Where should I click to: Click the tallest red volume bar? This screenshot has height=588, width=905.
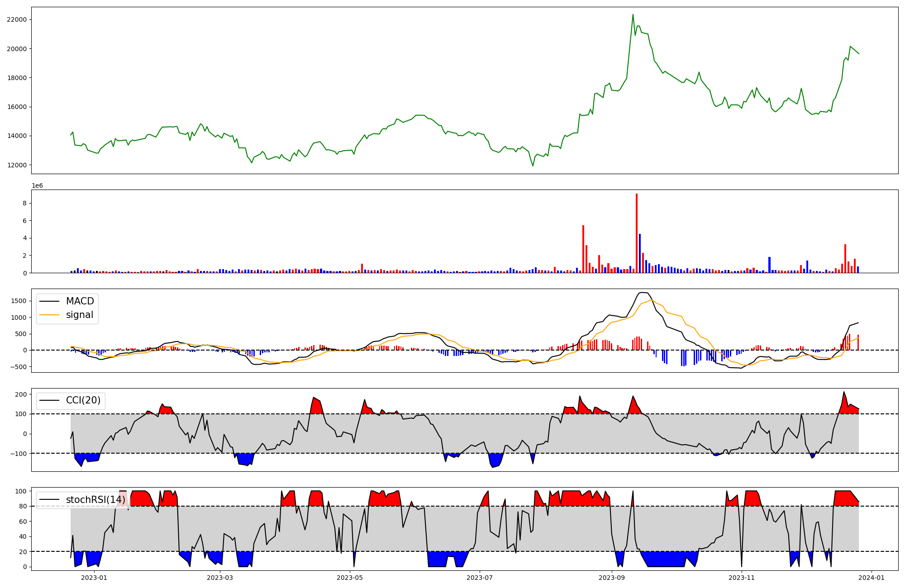637,233
